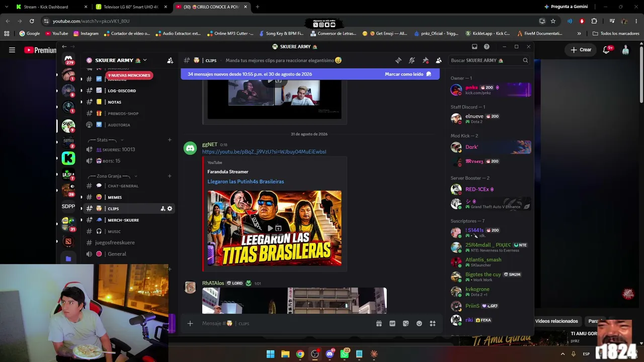Click YouTube Crear button
The image size is (644, 362).
(581, 50)
